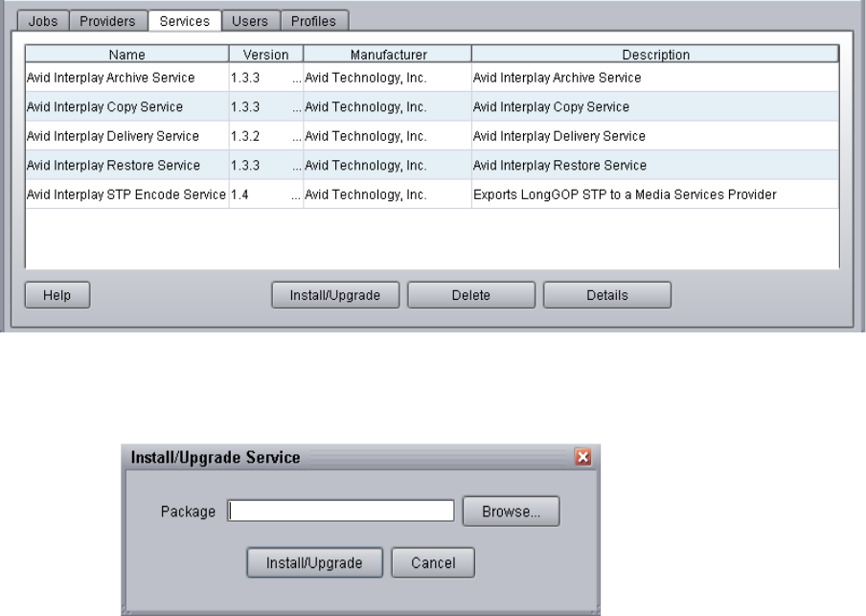This screenshot has height=616, width=866.
Task: Select Avid Interplay Delivery Service name cell
Action: (x=127, y=136)
